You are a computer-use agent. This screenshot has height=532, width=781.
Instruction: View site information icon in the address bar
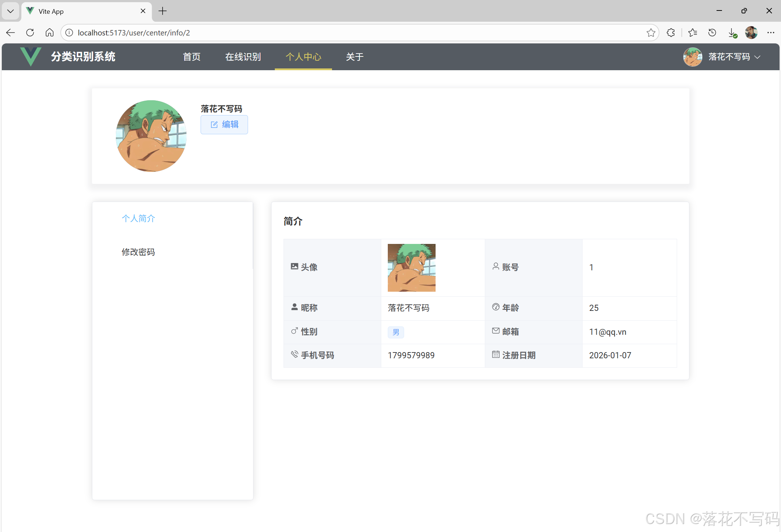click(x=69, y=33)
